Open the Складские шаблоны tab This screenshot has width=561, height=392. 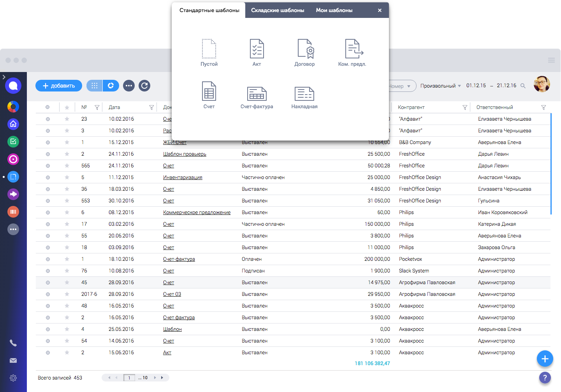pyautogui.click(x=278, y=11)
